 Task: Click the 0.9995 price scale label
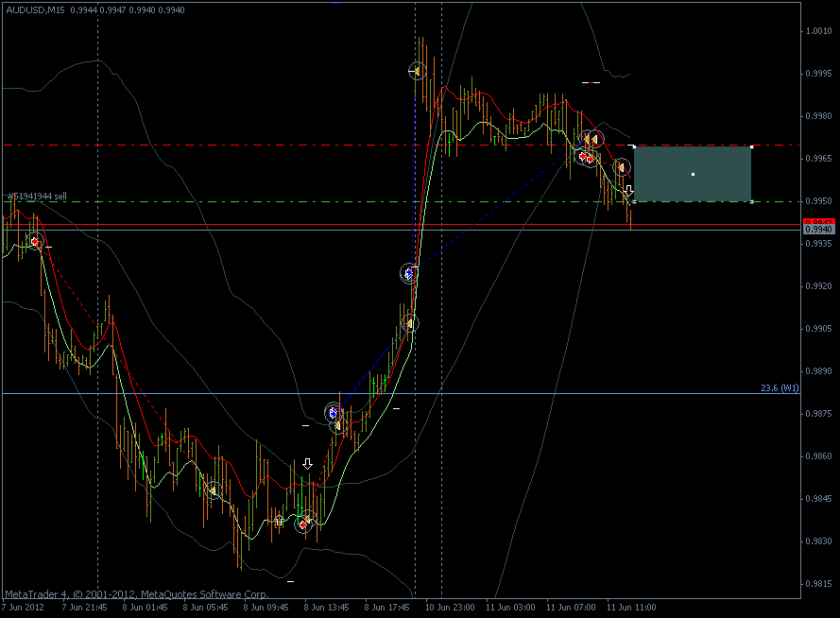819,74
